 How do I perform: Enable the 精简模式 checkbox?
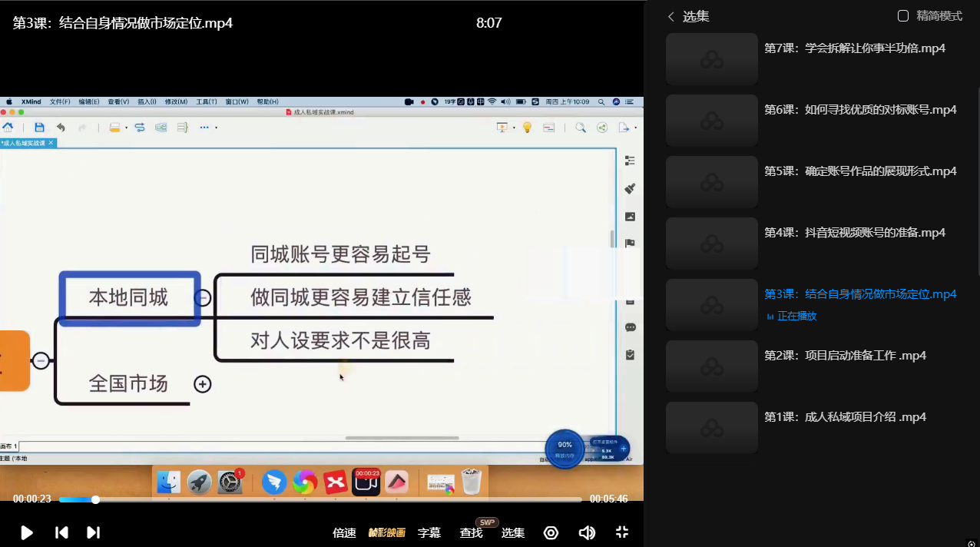tap(903, 16)
